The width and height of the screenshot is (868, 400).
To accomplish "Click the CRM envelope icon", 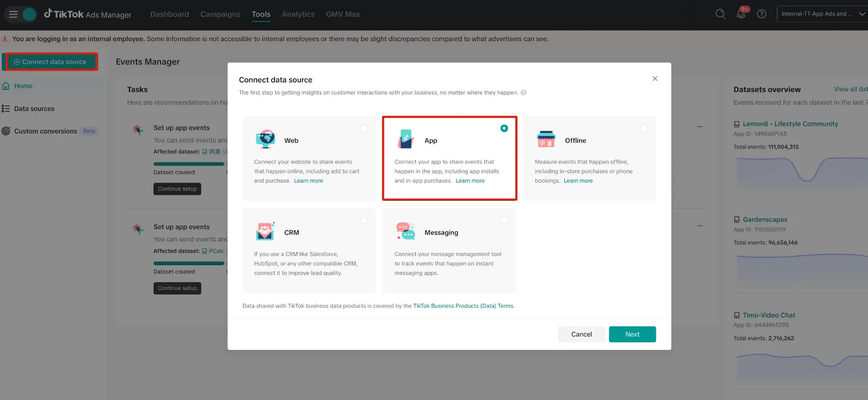I will [265, 231].
